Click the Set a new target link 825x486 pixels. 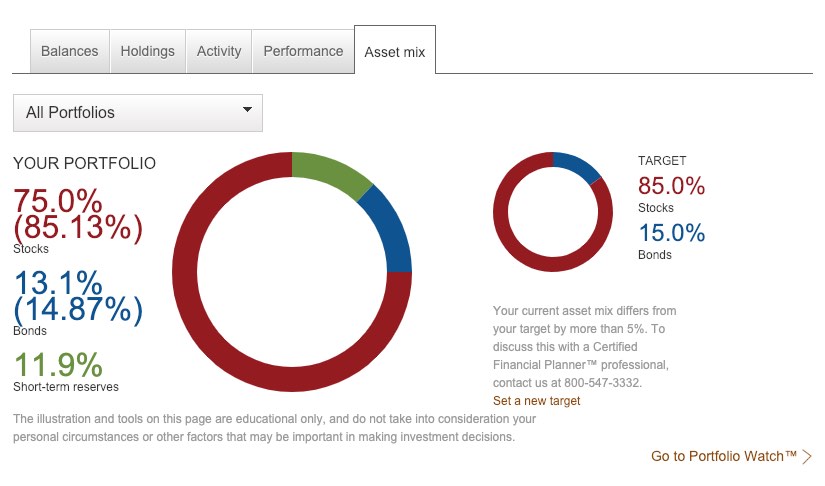pos(536,401)
